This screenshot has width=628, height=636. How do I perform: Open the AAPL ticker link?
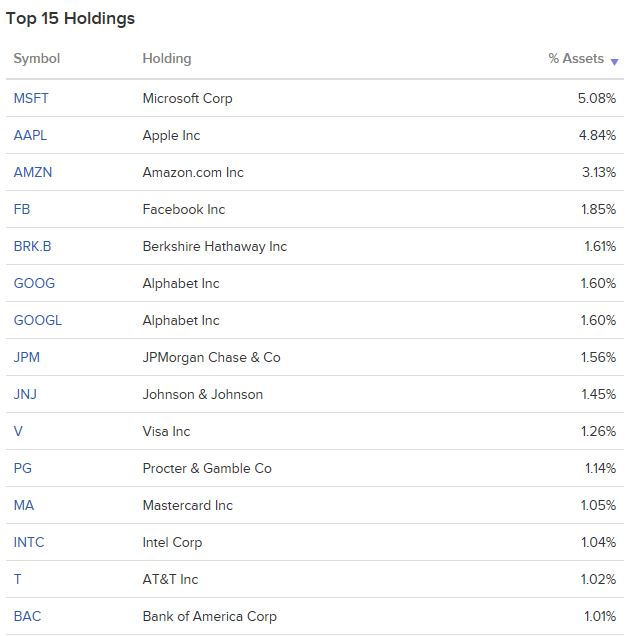pyautogui.click(x=30, y=135)
